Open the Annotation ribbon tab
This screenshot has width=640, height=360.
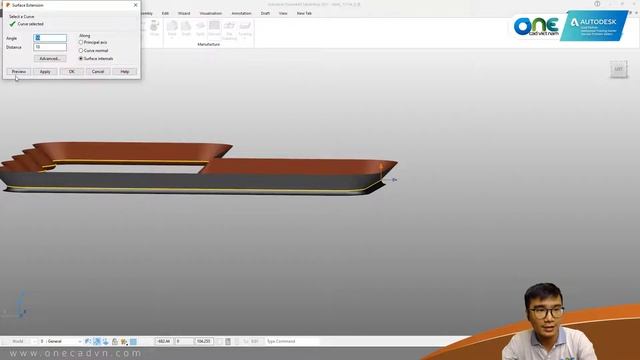click(x=242, y=13)
